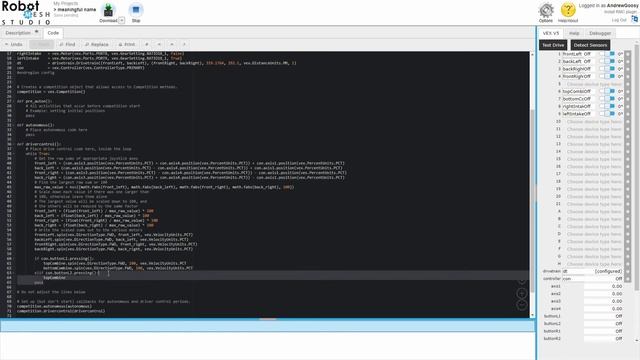The height and width of the screenshot is (360, 640).
Task: Click backLeft row settings square icon
Action: click(628, 61)
